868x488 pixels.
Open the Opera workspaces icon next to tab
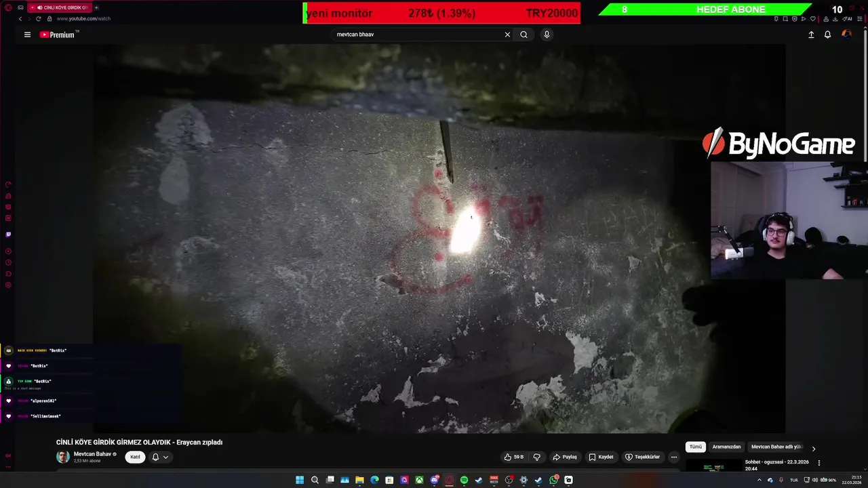(x=20, y=7)
